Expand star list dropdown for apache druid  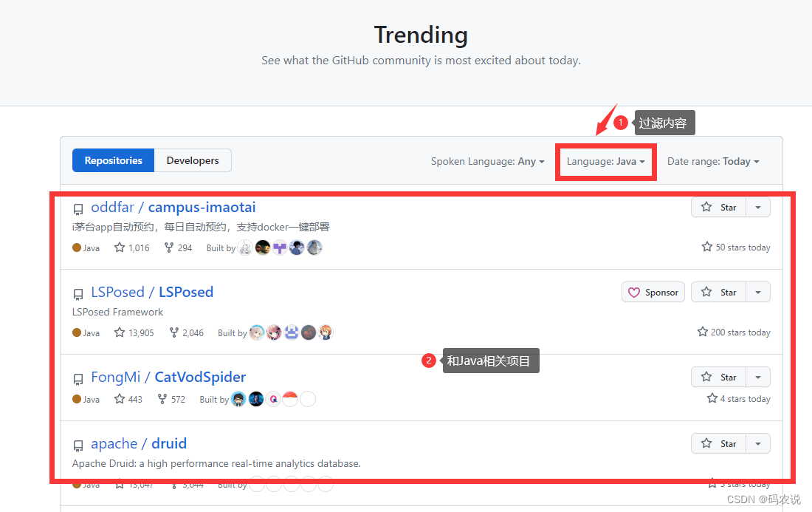[x=758, y=443]
